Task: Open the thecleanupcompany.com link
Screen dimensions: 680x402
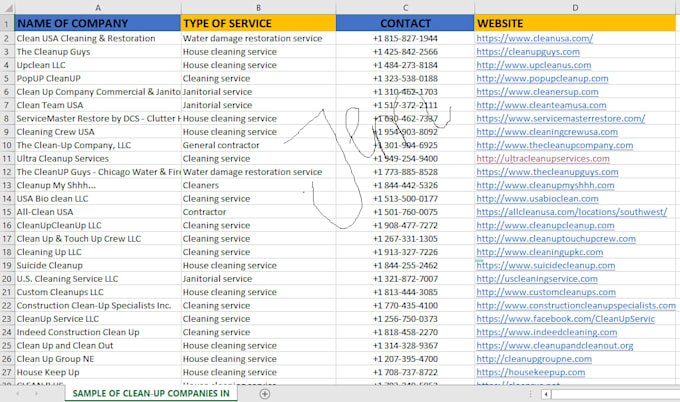Action: [x=555, y=145]
